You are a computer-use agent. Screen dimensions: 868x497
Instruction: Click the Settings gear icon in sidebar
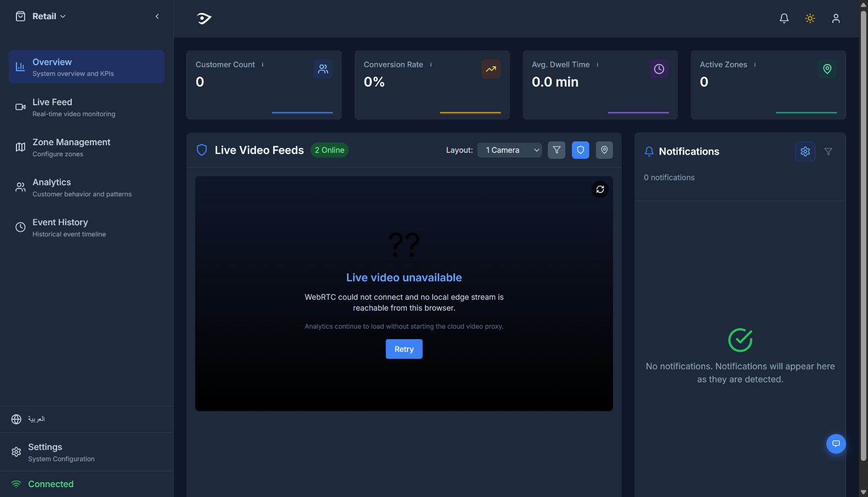(16, 452)
